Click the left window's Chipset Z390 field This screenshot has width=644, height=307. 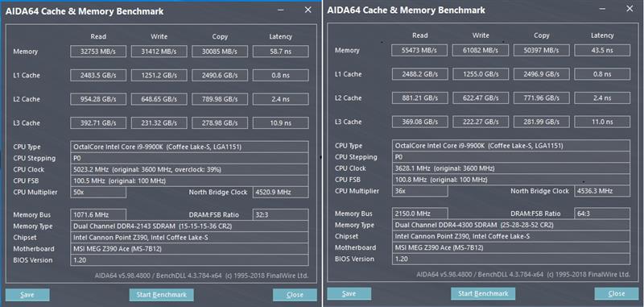click(x=189, y=237)
